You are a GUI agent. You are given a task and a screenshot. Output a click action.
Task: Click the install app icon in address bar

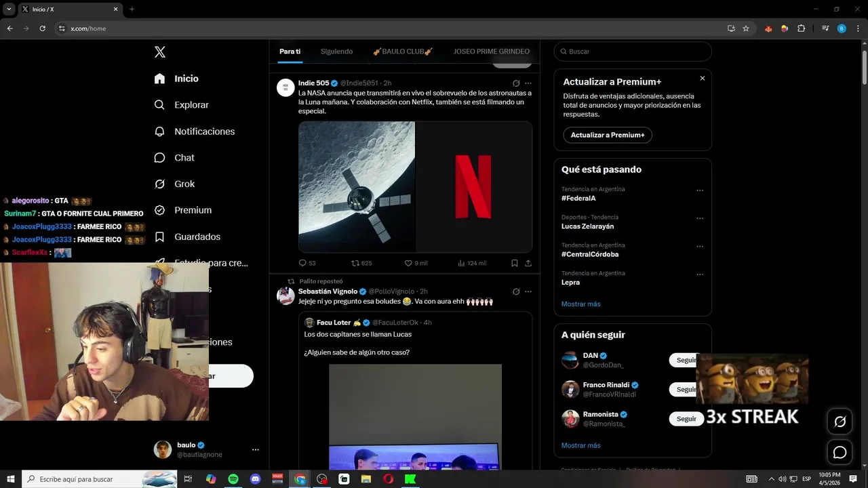click(731, 28)
